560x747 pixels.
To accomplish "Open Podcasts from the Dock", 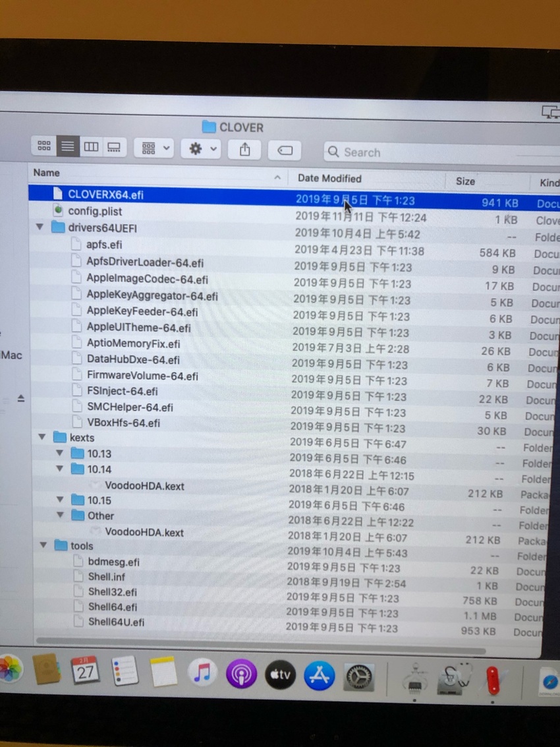I will [x=241, y=674].
